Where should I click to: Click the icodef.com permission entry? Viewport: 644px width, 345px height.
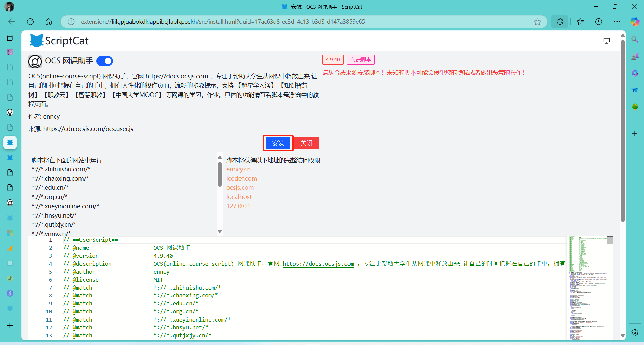coord(241,178)
